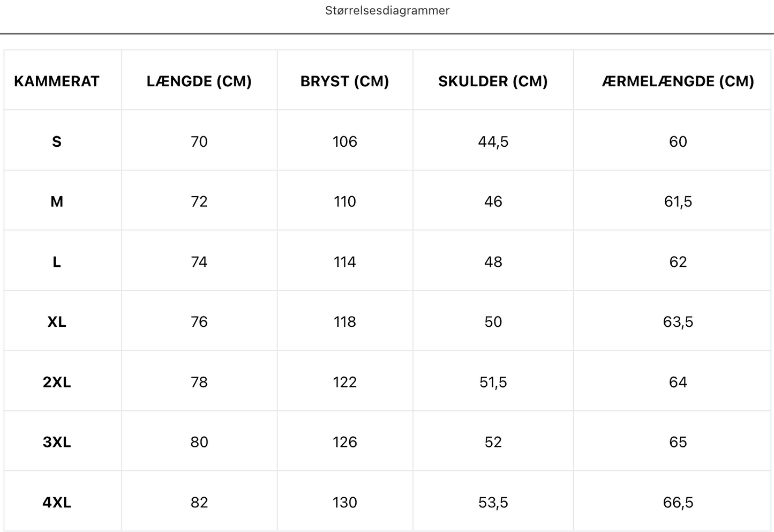Screen dimensions: 774x532
Task: Select shoulder value 52 for 3XL
Action: (x=493, y=442)
